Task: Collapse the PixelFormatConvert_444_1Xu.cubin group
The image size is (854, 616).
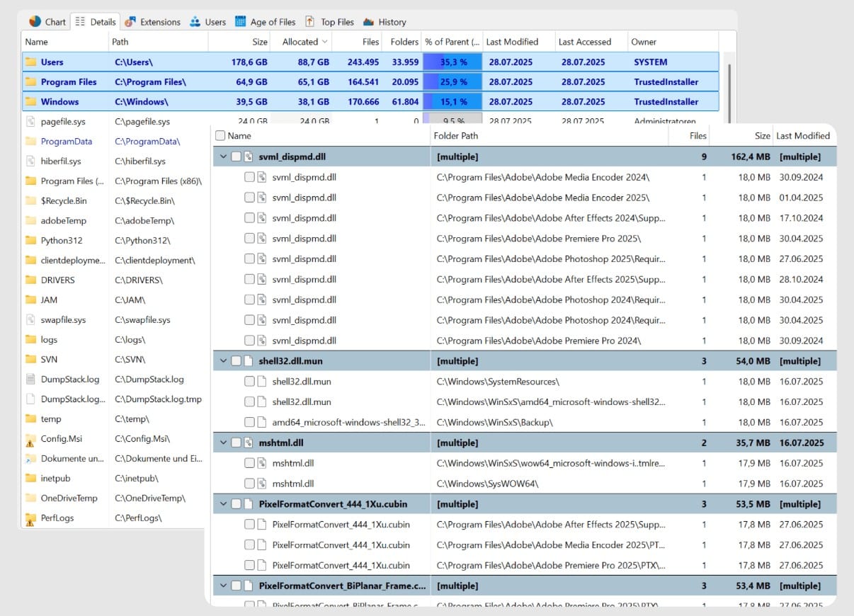Action: coord(223,504)
